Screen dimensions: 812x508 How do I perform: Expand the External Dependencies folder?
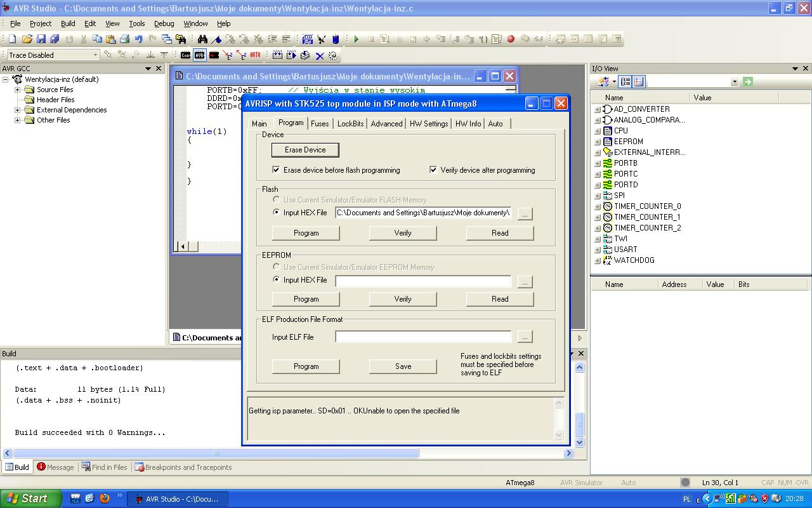point(18,110)
